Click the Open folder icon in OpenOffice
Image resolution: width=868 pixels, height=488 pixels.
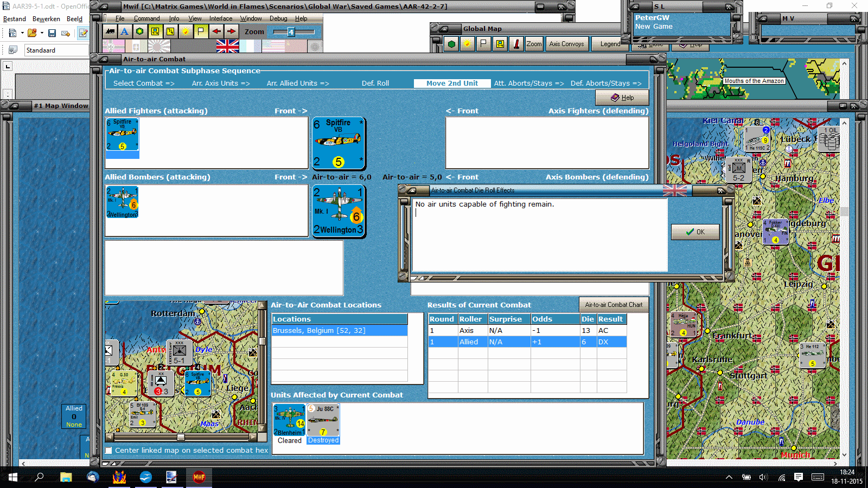pos(32,33)
